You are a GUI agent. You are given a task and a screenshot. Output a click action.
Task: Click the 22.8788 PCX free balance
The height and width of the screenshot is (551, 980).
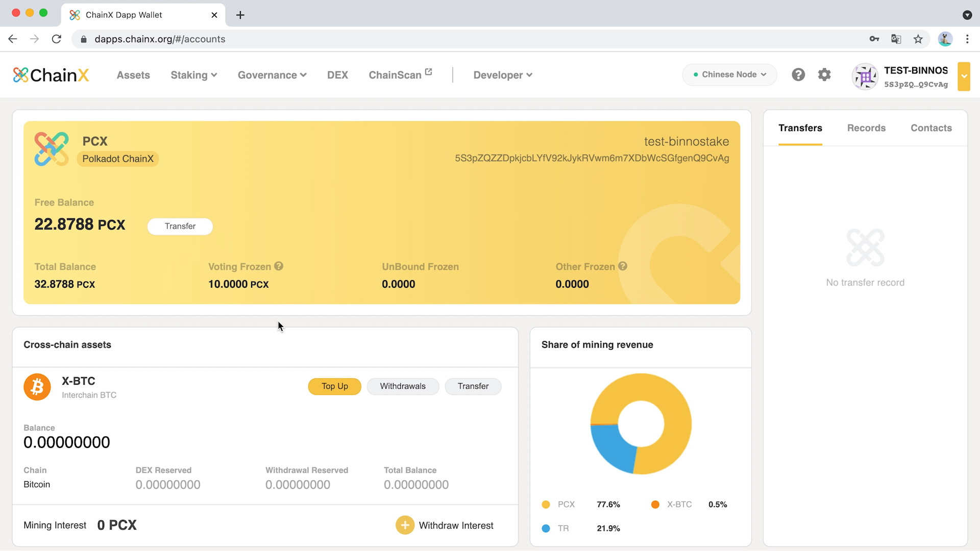80,224
